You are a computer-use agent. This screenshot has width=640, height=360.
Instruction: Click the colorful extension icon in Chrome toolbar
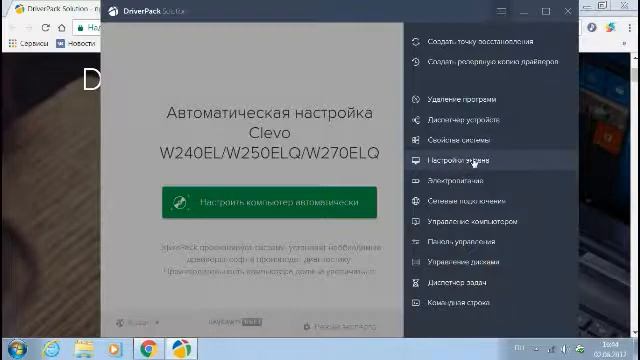coord(610,28)
